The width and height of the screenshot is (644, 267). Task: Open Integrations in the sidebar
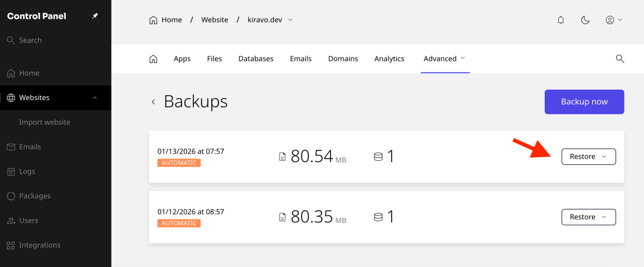point(39,245)
